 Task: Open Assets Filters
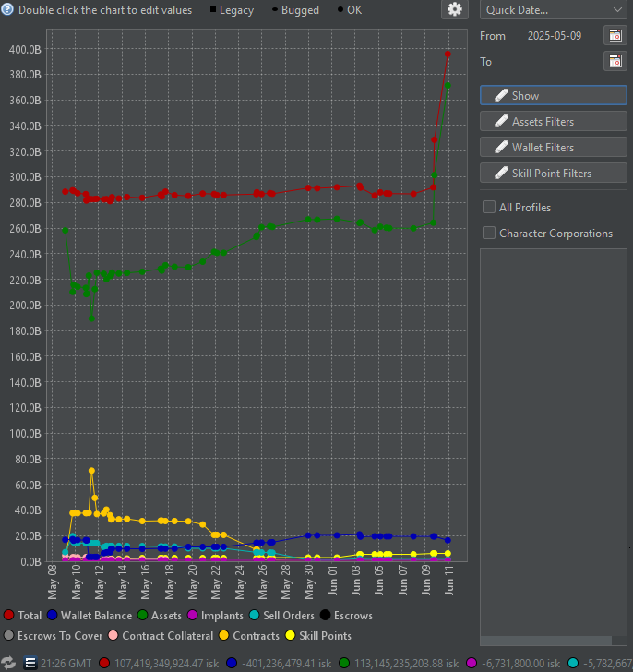554,121
